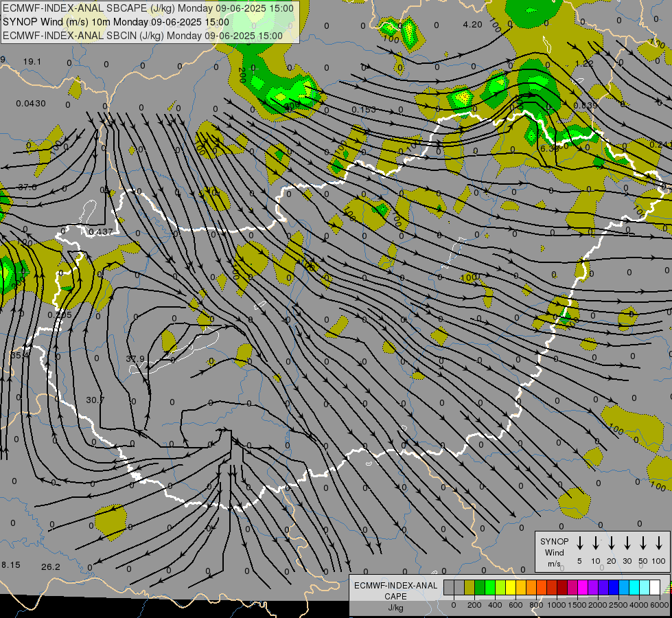This screenshot has height=618, width=672.
Task: Click the m/s unit label in wind legend
Action: (554, 564)
